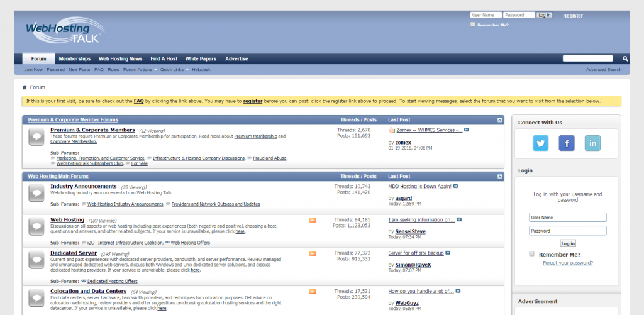Focus header Password field
The height and width of the screenshot is (315, 644).
[x=519, y=15]
